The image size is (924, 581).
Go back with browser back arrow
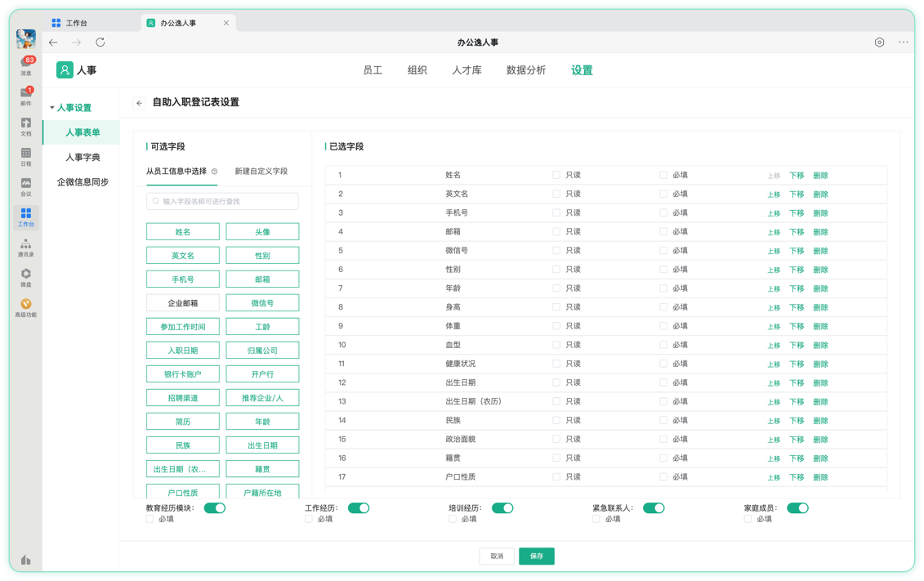54,42
